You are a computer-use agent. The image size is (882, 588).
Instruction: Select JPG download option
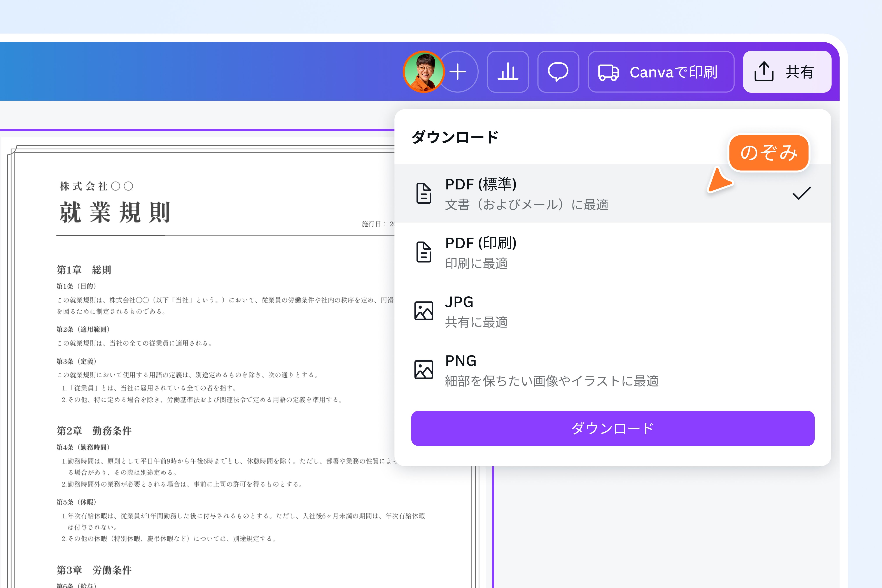coord(613,311)
